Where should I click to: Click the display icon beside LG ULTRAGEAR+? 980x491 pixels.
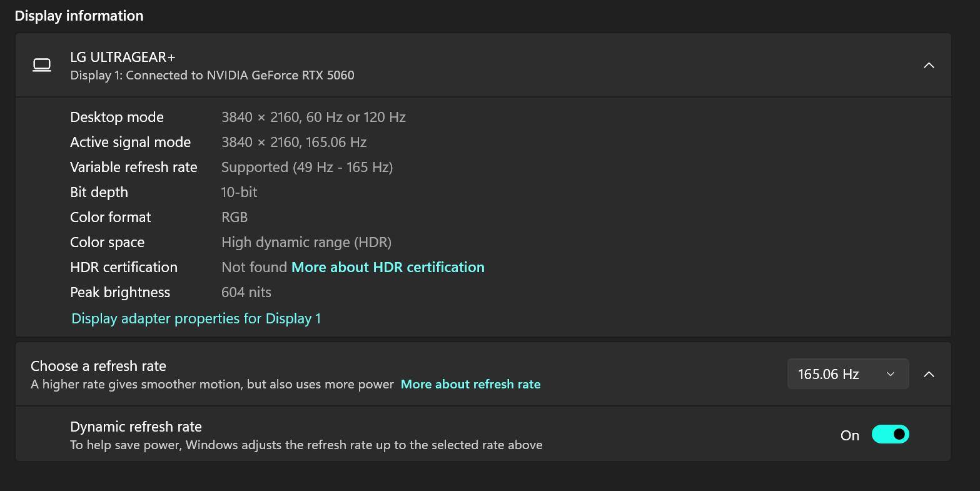click(x=42, y=65)
